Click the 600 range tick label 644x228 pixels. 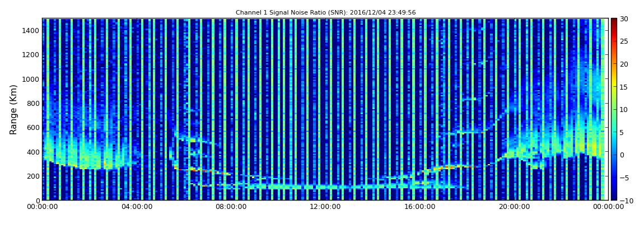(33, 128)
